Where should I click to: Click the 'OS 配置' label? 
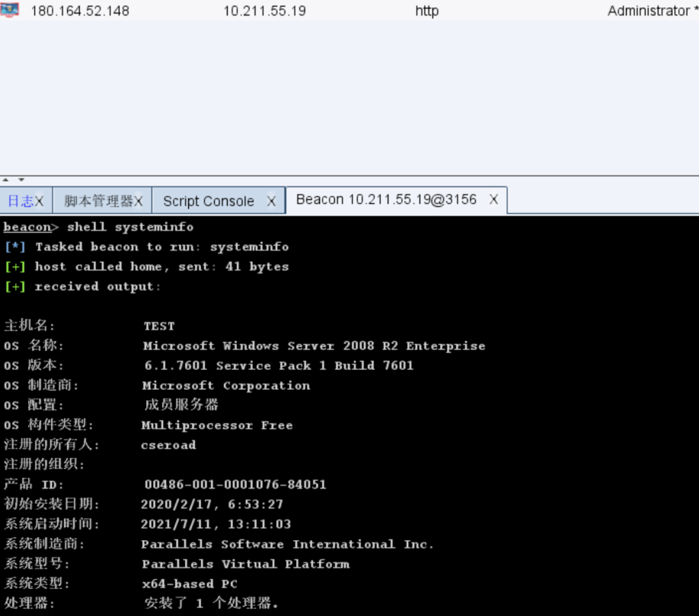coord(34,405)
